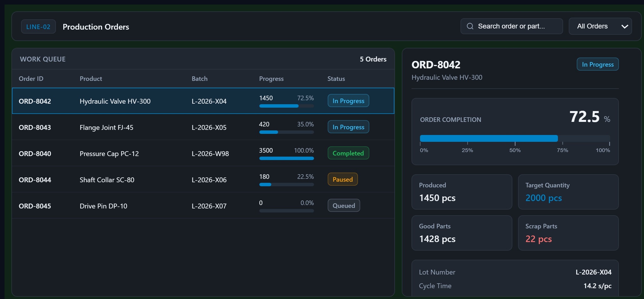This screenshot has height=299, width=644.
Task: Click the Completed status badge
Action: (348, 153)
